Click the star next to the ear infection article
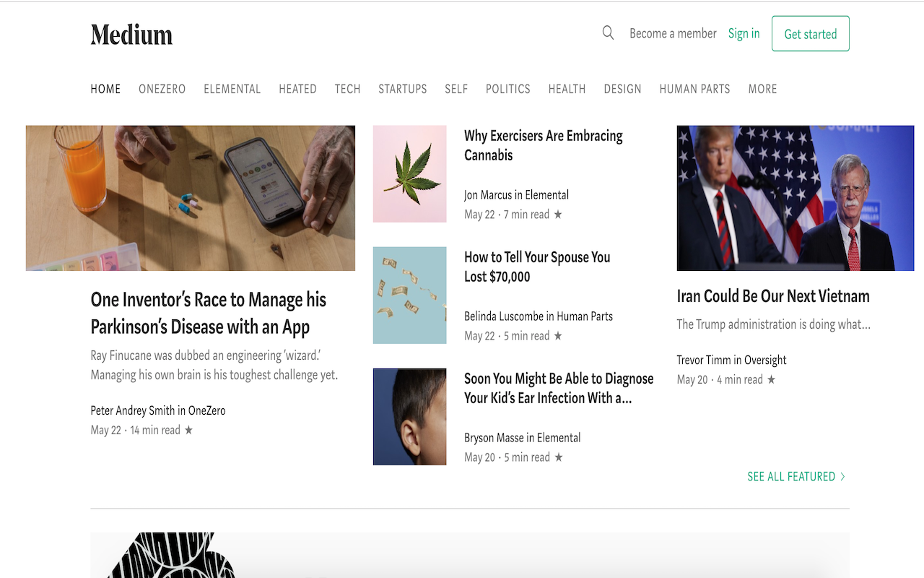Viewport: 924px width, 578px height. tap(558, 457)
